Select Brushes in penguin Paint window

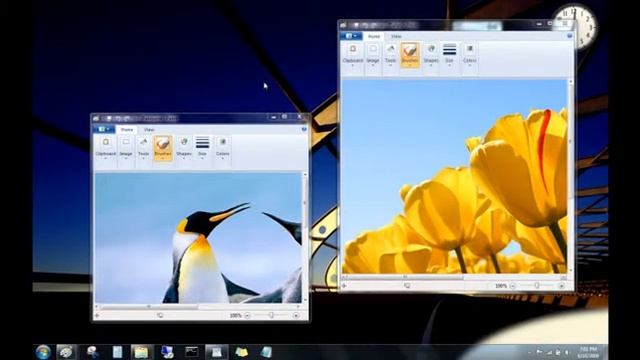pos(162,148)
